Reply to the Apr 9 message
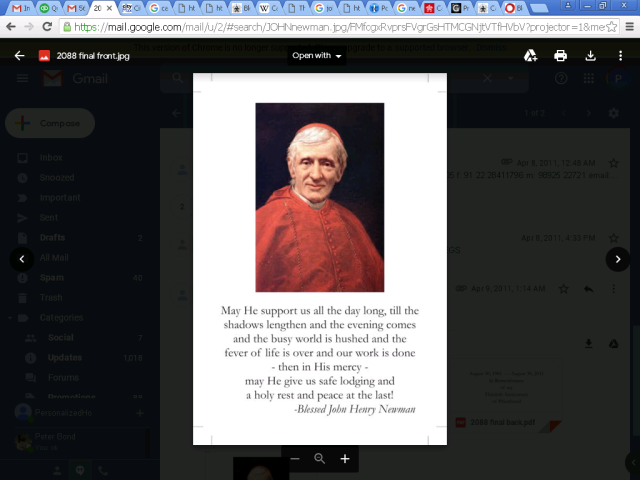 (x=588, y=289)
